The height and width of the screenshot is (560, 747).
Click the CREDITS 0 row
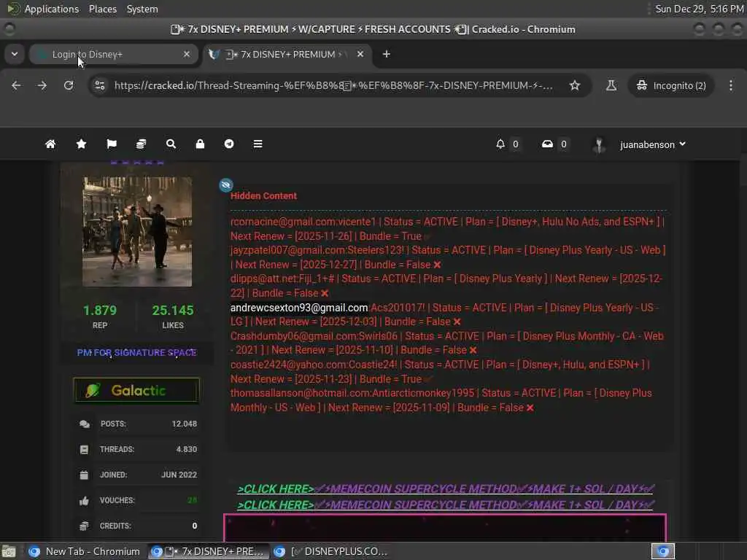click(138, 526)
